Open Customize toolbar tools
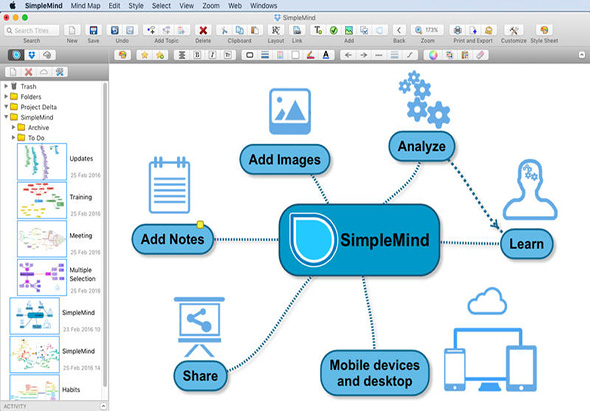590x411 pixels. click(x=514, y=30)
